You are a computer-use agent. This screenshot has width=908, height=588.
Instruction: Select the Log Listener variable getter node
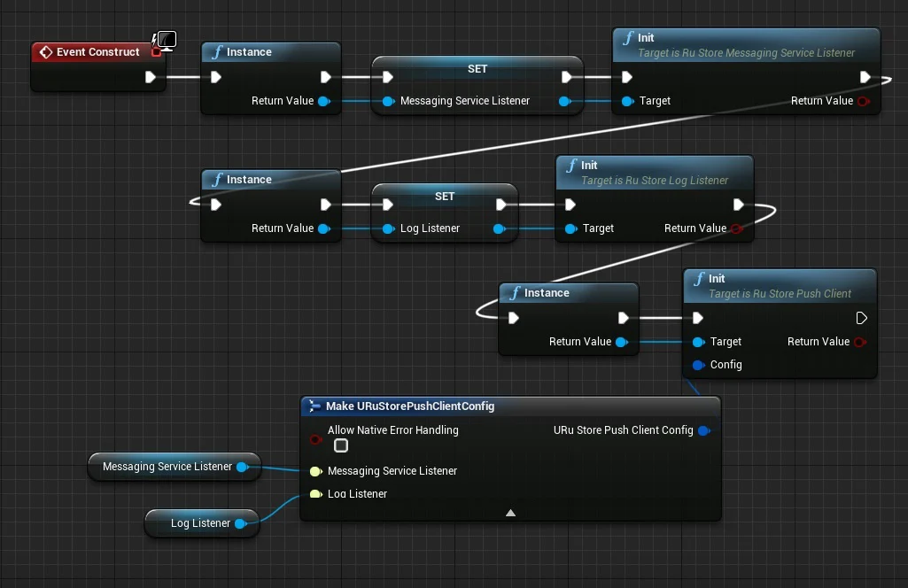201,523
